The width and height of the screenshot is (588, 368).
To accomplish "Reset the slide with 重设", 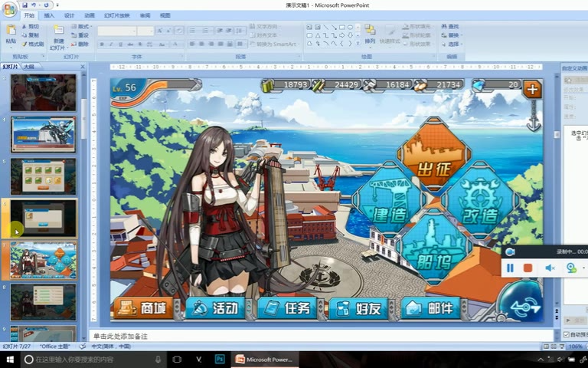I will coord(80,35).
